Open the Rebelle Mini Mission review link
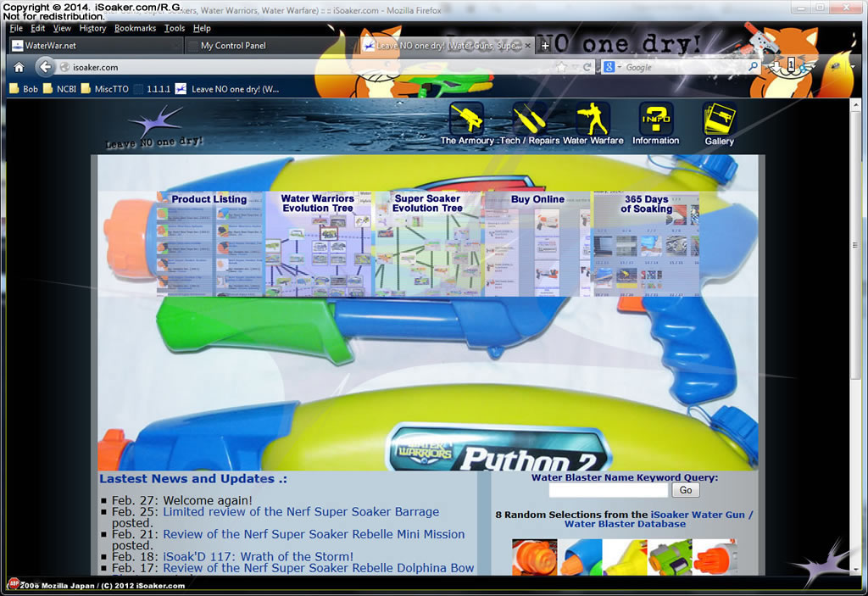 pyautogui.click(x=314, y=534)
